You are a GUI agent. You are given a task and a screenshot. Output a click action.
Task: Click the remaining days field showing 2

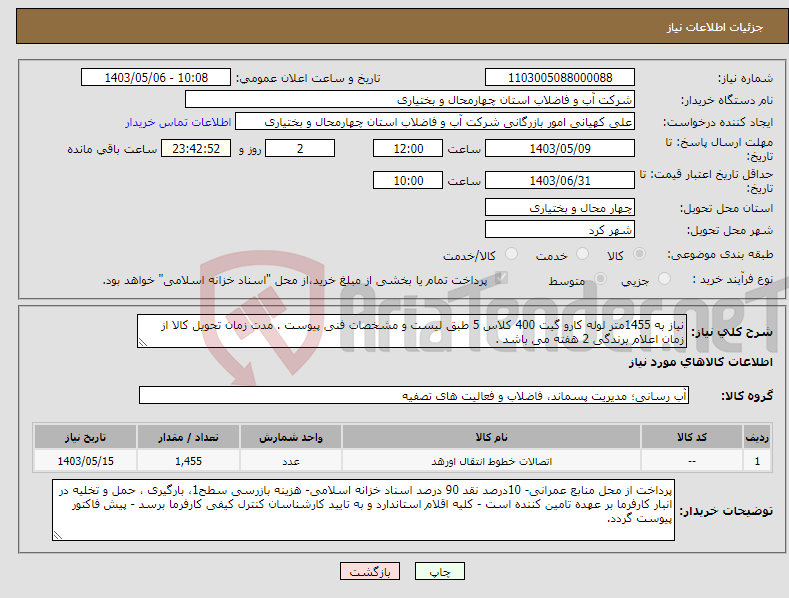point(300,148)
